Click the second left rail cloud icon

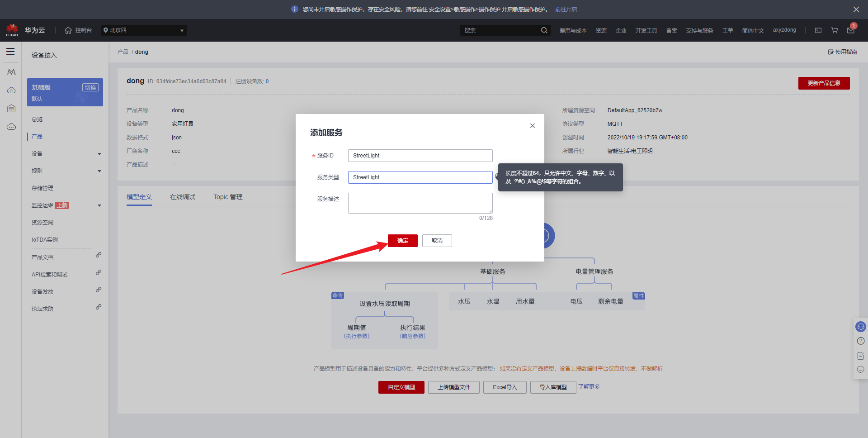point(11,90)
